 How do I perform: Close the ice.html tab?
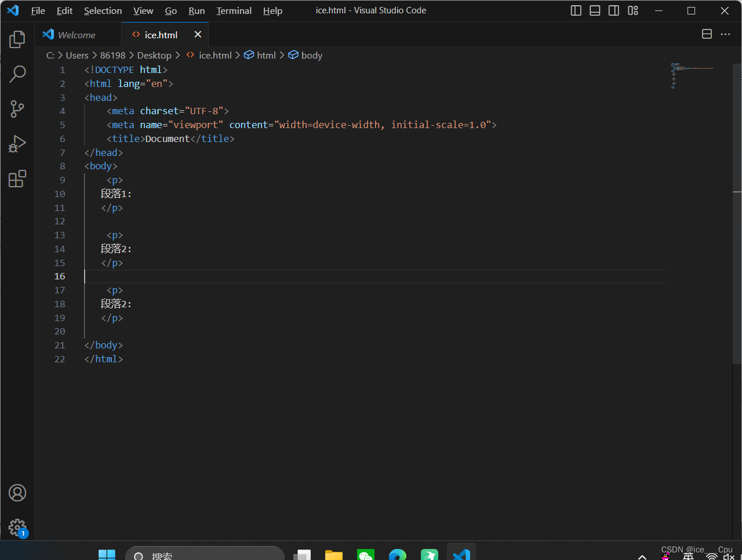point(198,34)
